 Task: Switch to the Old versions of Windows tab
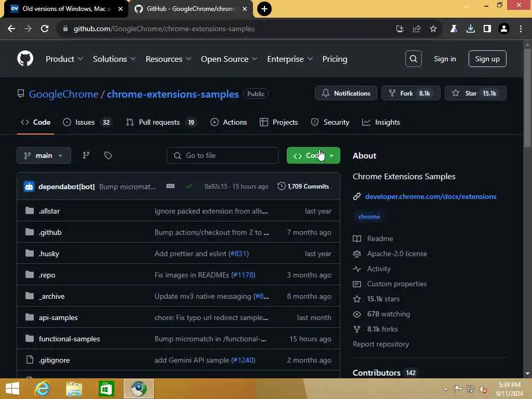coord(66,9)
